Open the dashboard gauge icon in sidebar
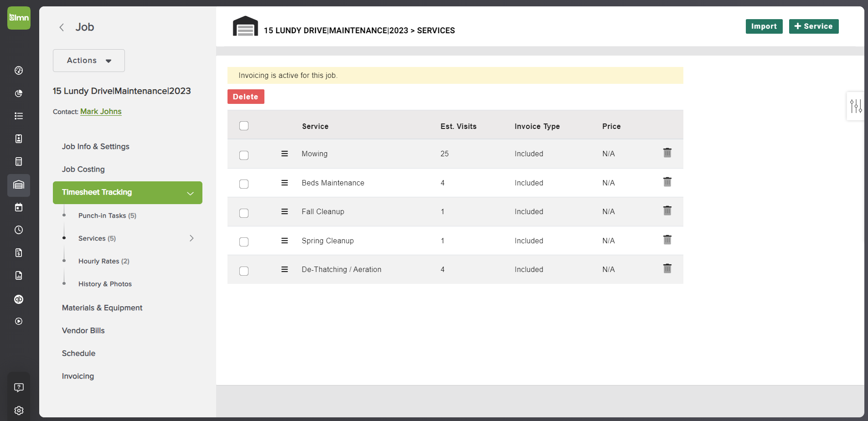 (19, 70)
